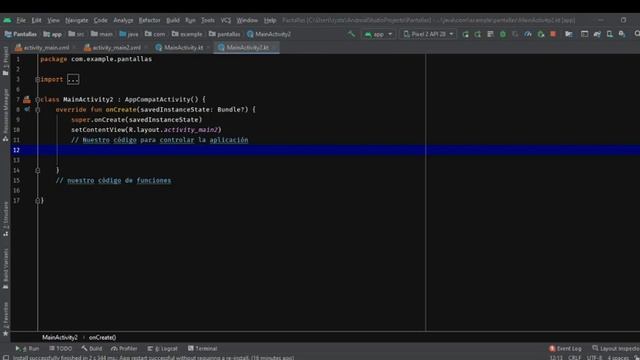The width and height of the screenshot is (640, 360).
Task: Click the override gutter icon on line 8
Action: coord(27,109)
